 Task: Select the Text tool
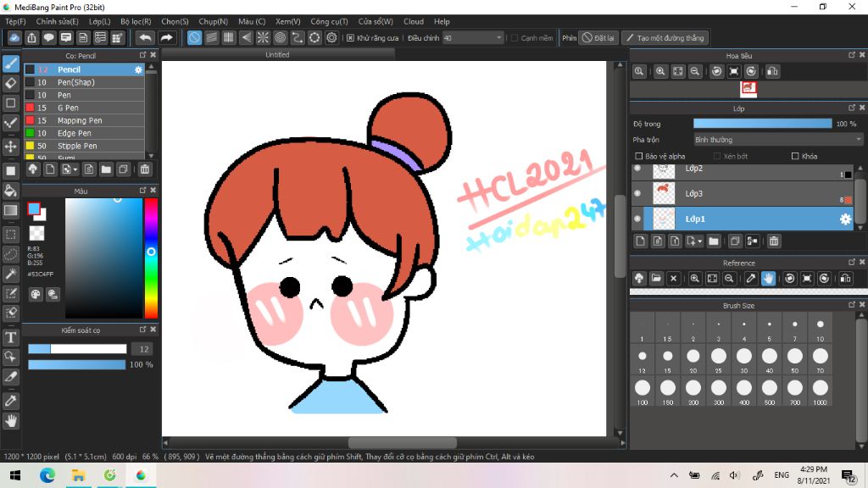(x=11, y=337)
